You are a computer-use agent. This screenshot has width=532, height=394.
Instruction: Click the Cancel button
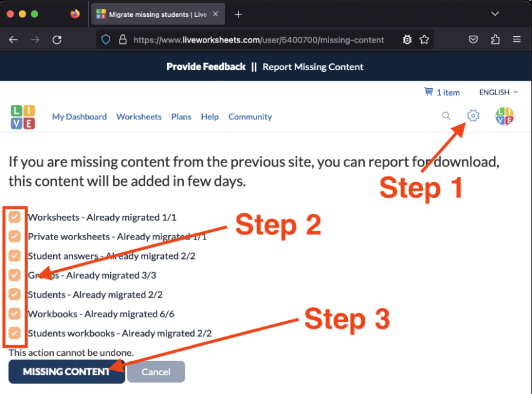click(x=156, y=372)
